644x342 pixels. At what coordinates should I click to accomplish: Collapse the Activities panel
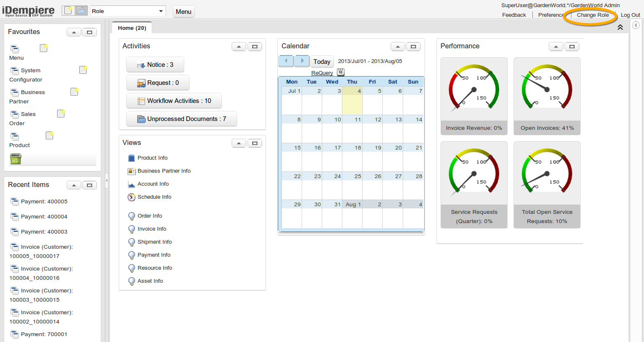(x=239, y=47)
